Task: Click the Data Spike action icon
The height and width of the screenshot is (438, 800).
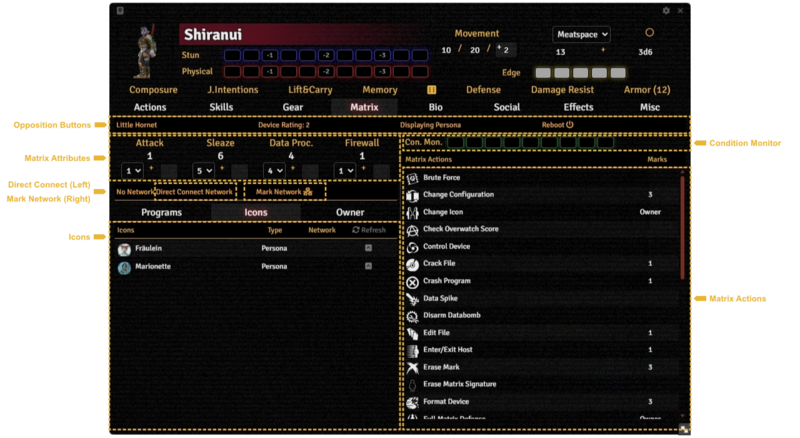Action: pos(412,298)
